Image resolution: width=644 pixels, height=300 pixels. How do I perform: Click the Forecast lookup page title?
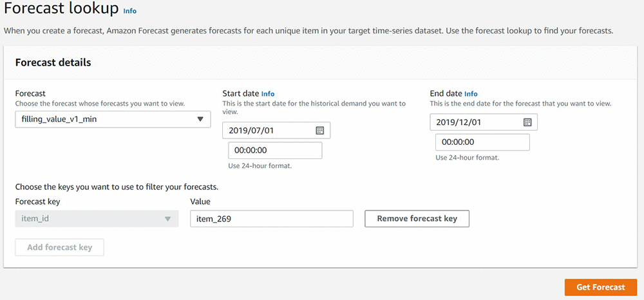point(62,9)
